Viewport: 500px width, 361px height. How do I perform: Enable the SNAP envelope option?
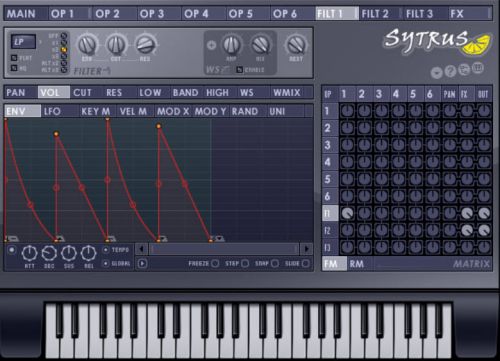[275, 264]
